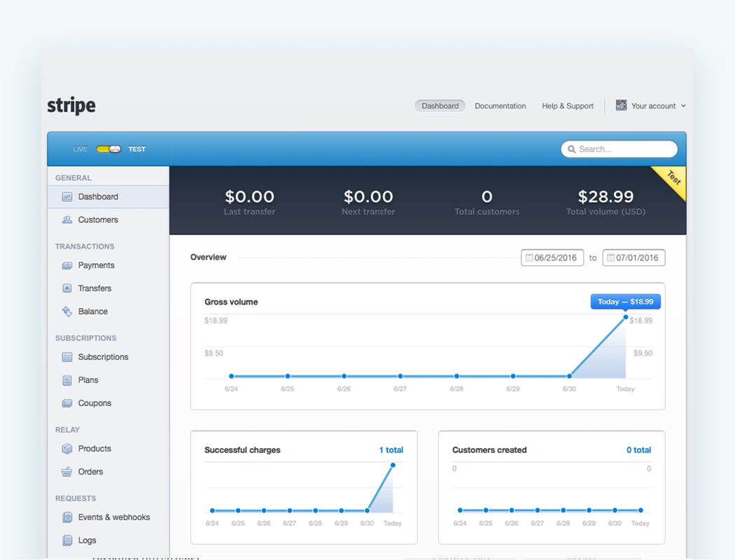Open Subscriptions in the sidebar

click(x=103, y=357)
